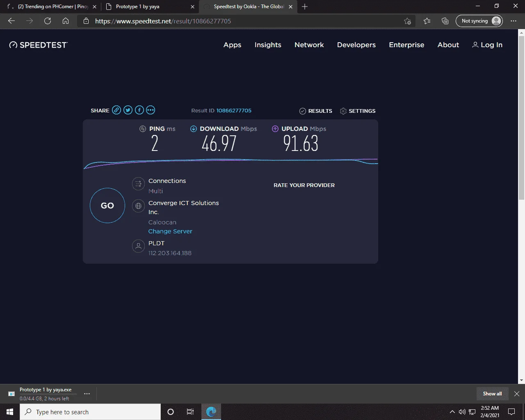Open the browser home page
This screenshot has width=525, height=420.
coord(66,21)
